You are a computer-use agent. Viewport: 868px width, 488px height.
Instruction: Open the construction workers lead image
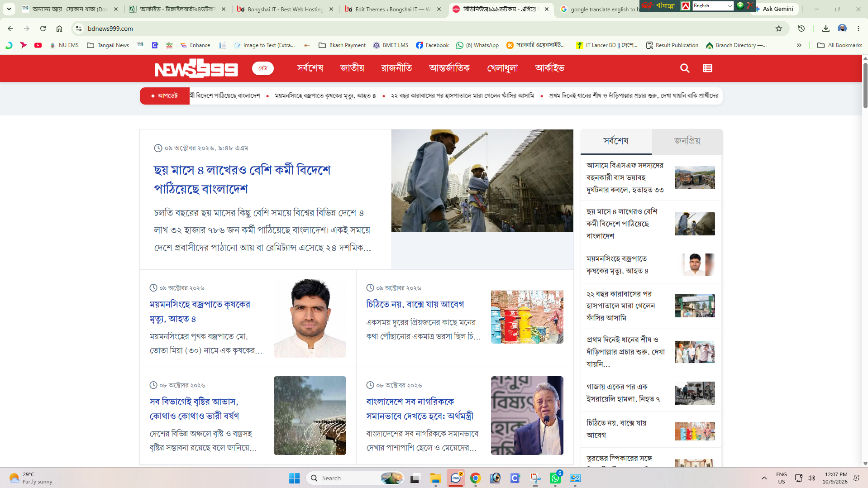tap(482, 181)
